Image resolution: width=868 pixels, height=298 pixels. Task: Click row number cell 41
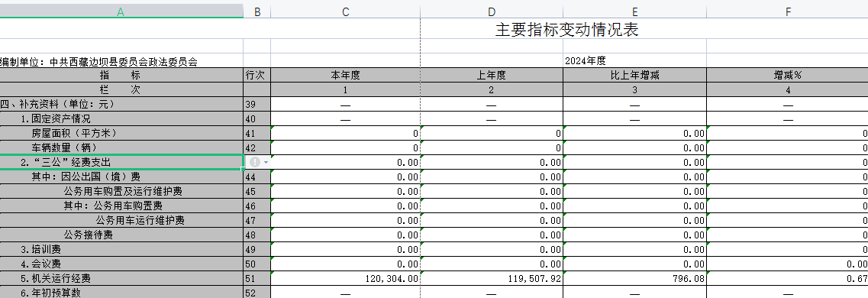[x=257, y=133]
